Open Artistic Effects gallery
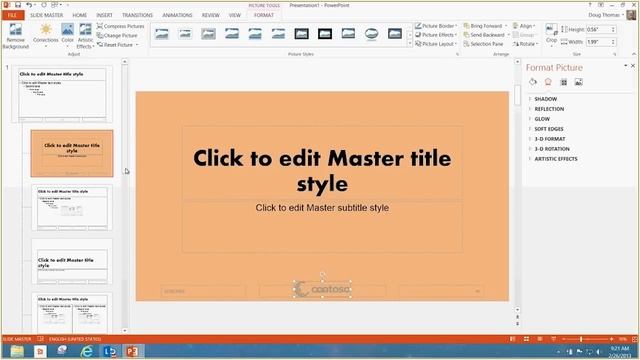Screen dimensions: 640x360 coord(85,36)
